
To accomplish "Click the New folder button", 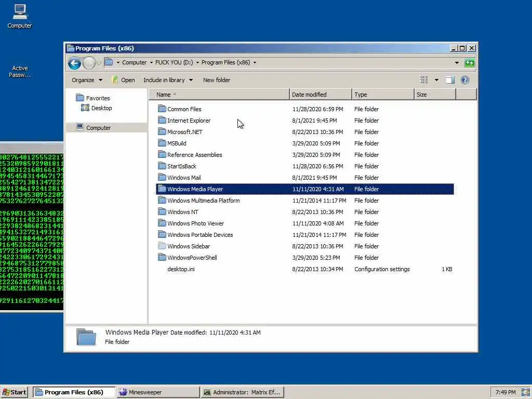I will 217,80.
